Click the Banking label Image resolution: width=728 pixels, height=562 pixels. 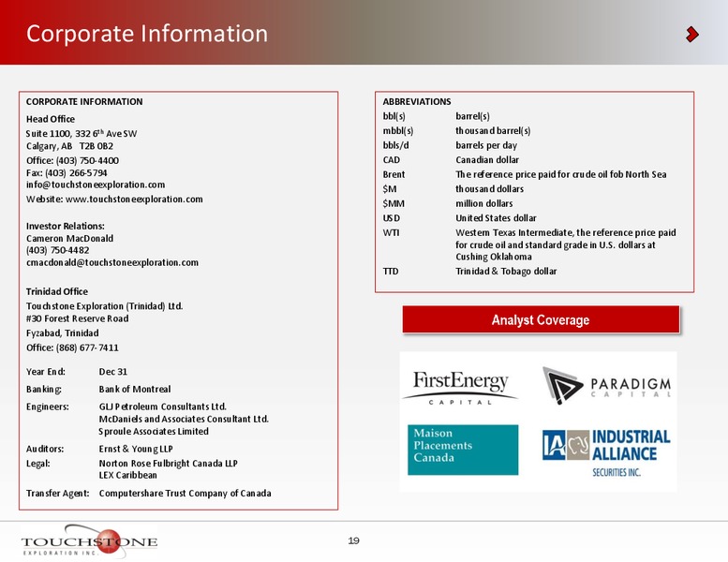click(x=44, y=390)
